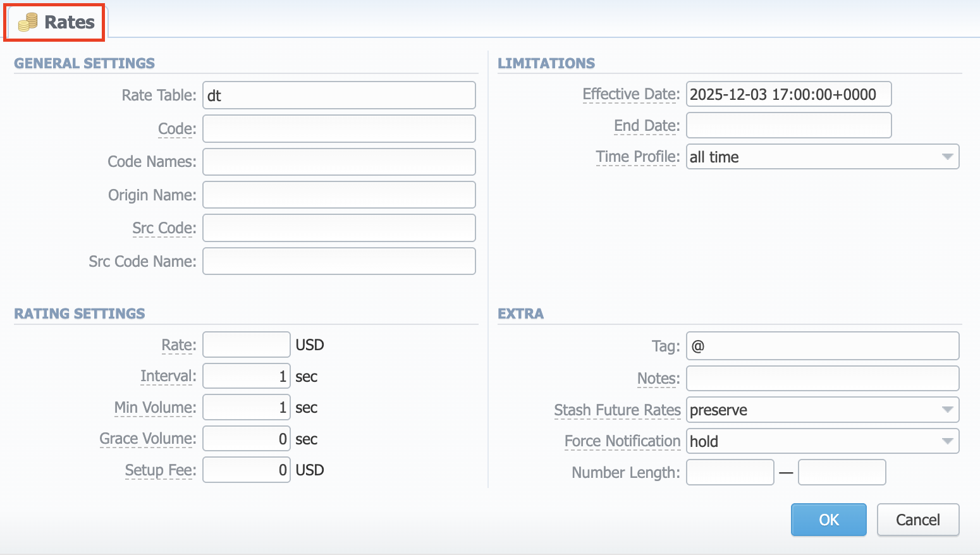Viewport: 980px width, 555px height.
Task: Click the End Date input field
Action: [x=788, y=125]
